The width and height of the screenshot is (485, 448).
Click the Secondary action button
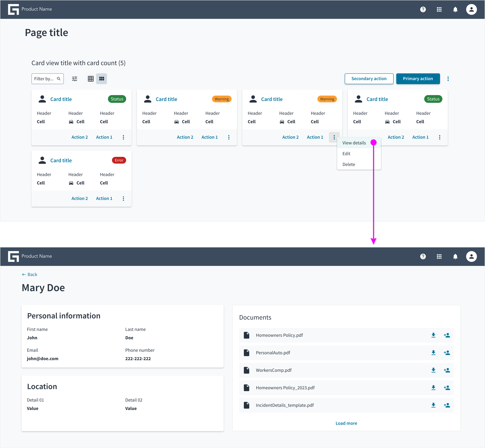pyautogui.click(x=369, y=79)
